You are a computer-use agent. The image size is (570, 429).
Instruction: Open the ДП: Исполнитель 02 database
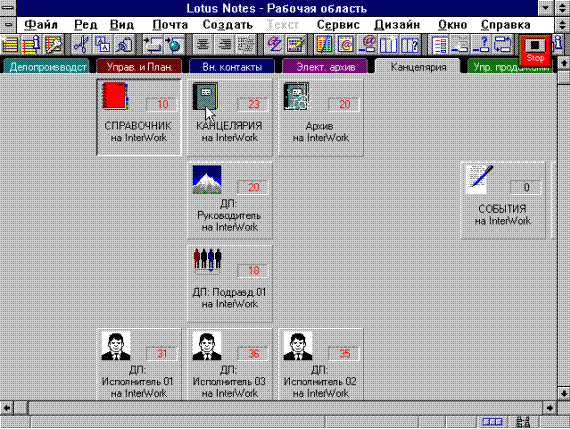pyautogui.click(x=320, y=364)
